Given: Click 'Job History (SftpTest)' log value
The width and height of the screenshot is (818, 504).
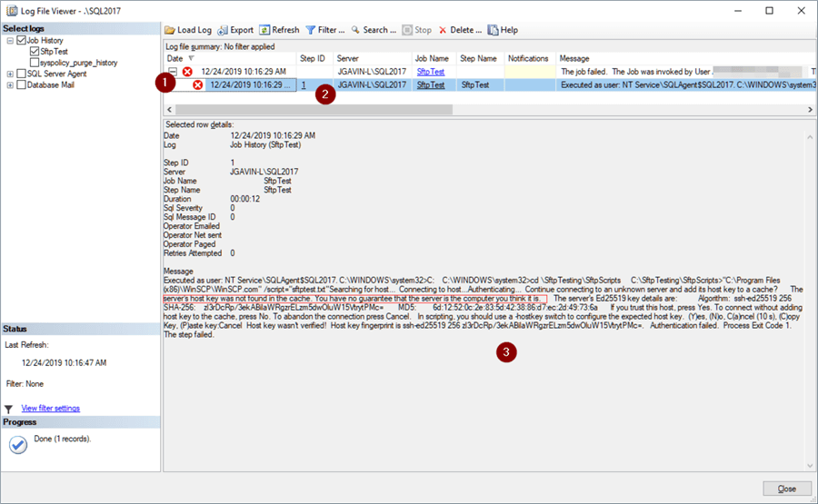Looking at the screenshot, I should pos(265,145).
